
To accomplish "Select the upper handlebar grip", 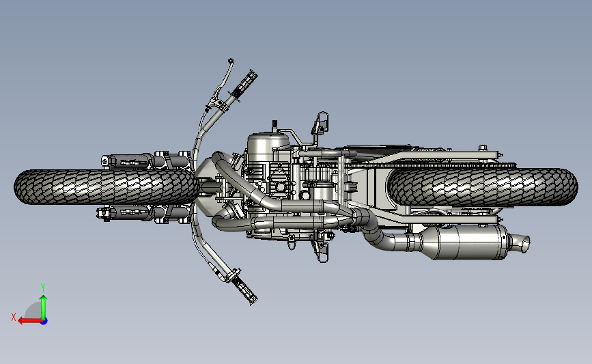I will tap(246, 84).
